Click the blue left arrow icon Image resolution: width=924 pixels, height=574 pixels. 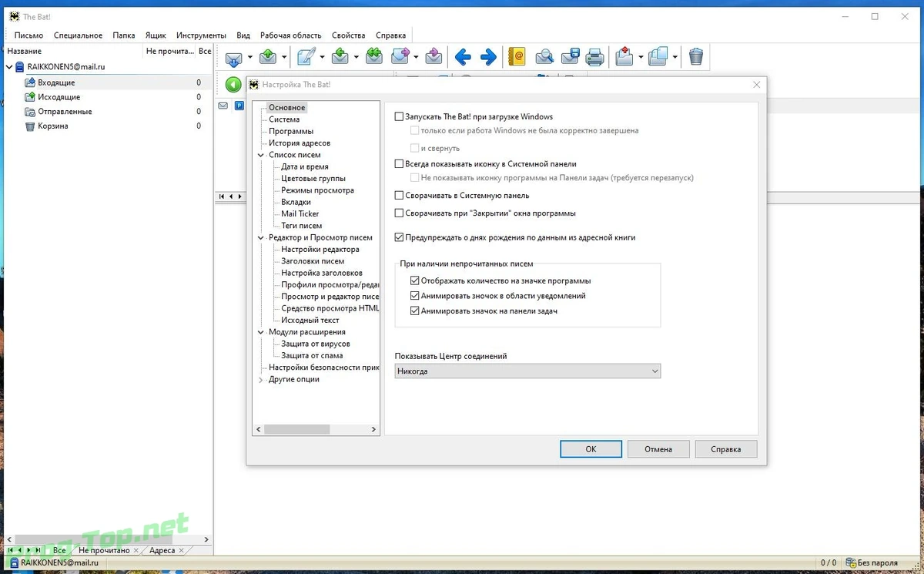(463, 56)
